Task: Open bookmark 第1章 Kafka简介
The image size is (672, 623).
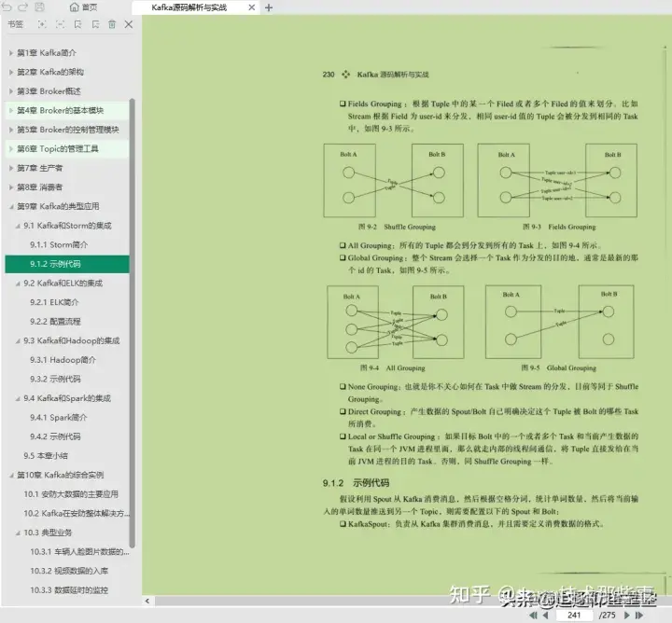Action: tap(47, 53)
